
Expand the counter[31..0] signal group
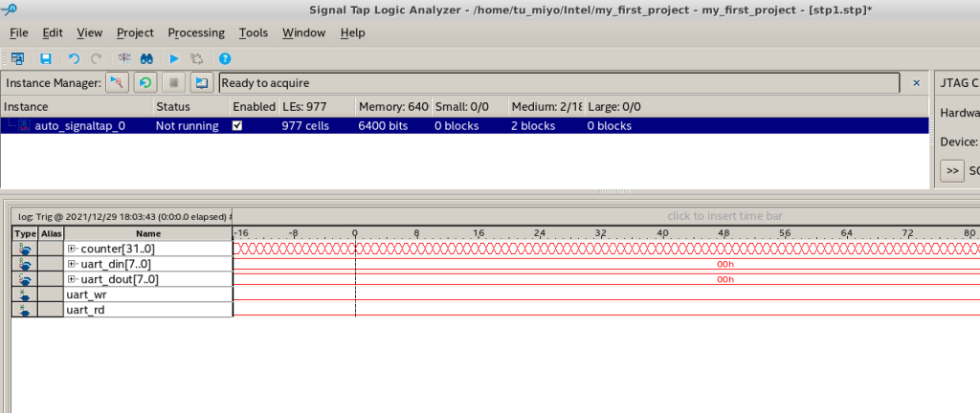coord(72,249)
